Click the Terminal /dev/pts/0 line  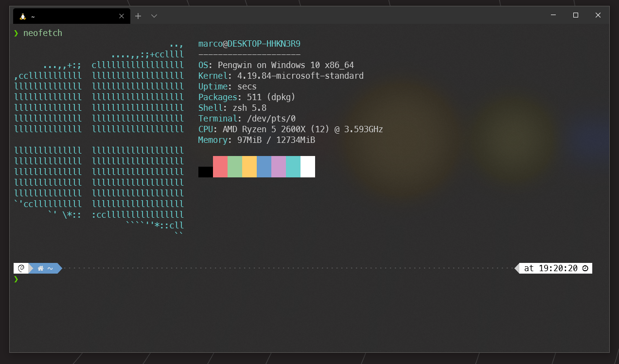(247, 119)
